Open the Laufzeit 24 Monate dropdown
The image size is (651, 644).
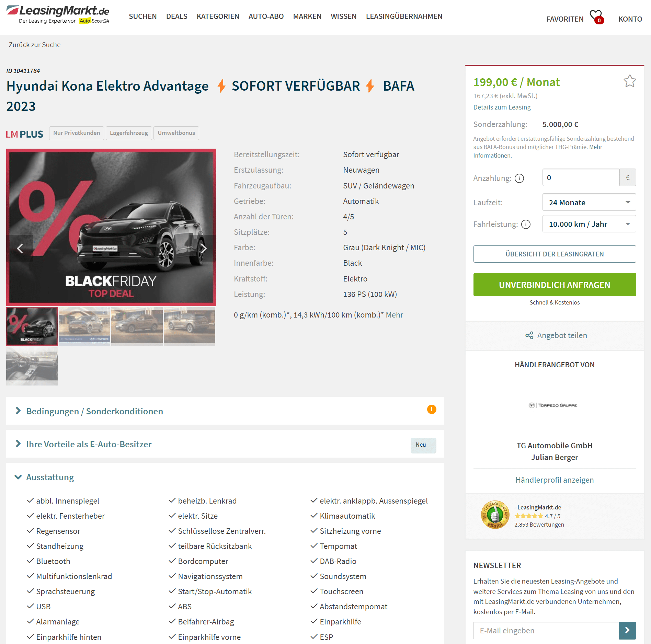click(589, 202)
